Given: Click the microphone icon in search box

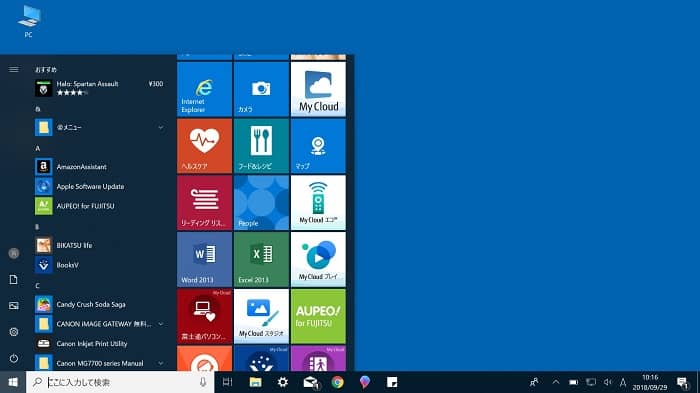Looking at the screenshot, I should 203,382.
